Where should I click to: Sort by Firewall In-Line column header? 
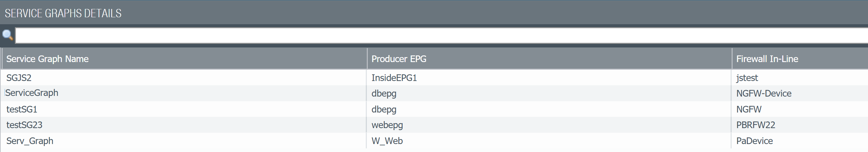click(x=767, y=59)
